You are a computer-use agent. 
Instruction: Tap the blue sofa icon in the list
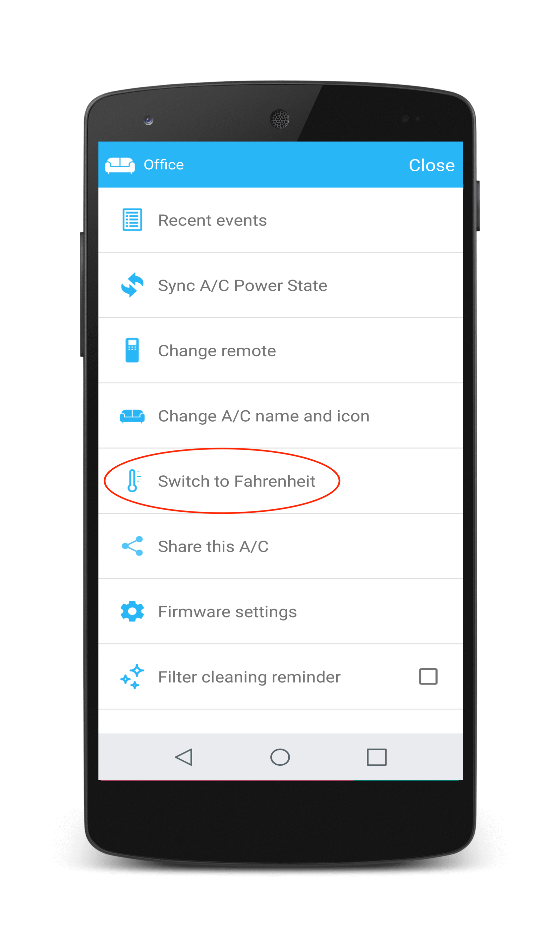point(132,416)
